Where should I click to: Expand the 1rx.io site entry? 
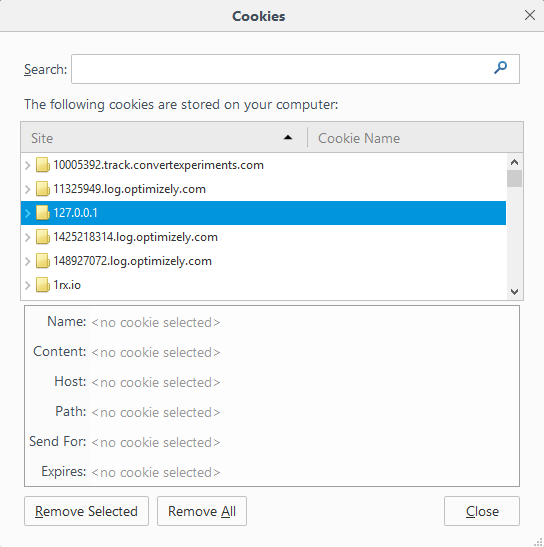(x=28, y=285)
